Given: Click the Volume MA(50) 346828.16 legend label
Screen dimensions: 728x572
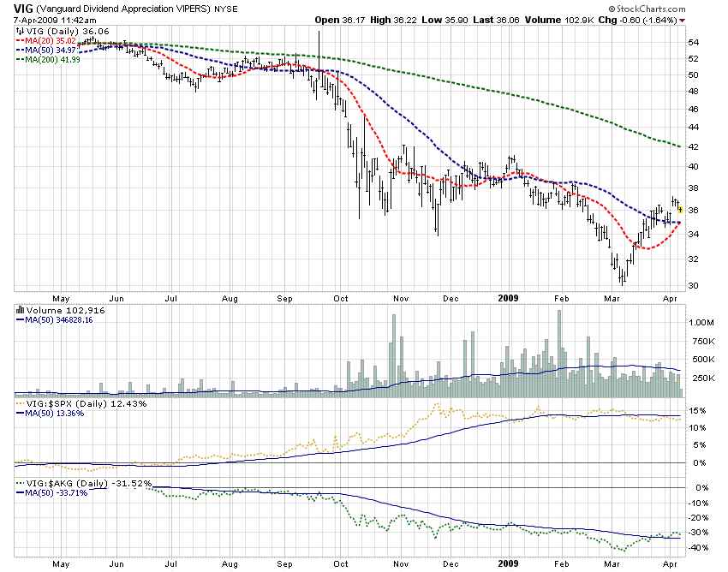Looking at the screenshot, I should (58, 320).
